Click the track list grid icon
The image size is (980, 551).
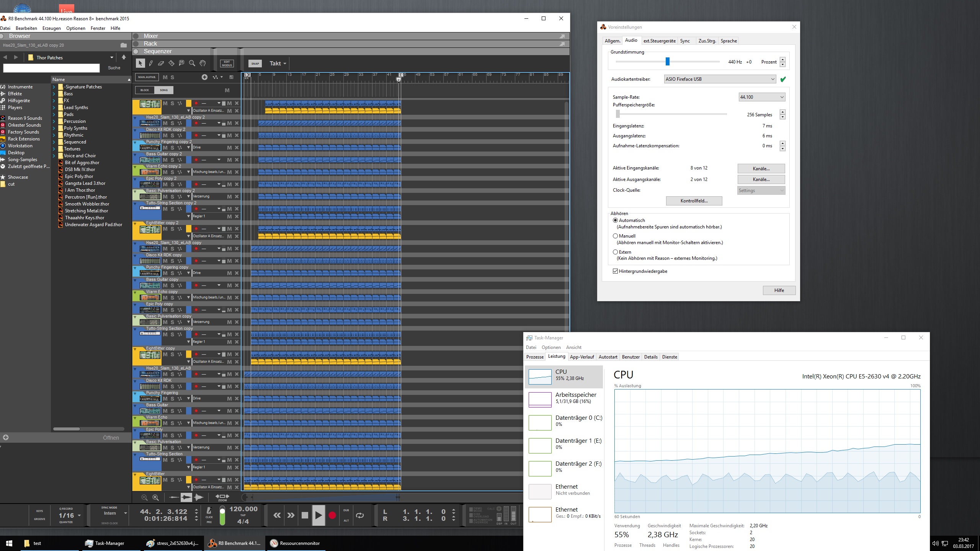click(231, 77)
